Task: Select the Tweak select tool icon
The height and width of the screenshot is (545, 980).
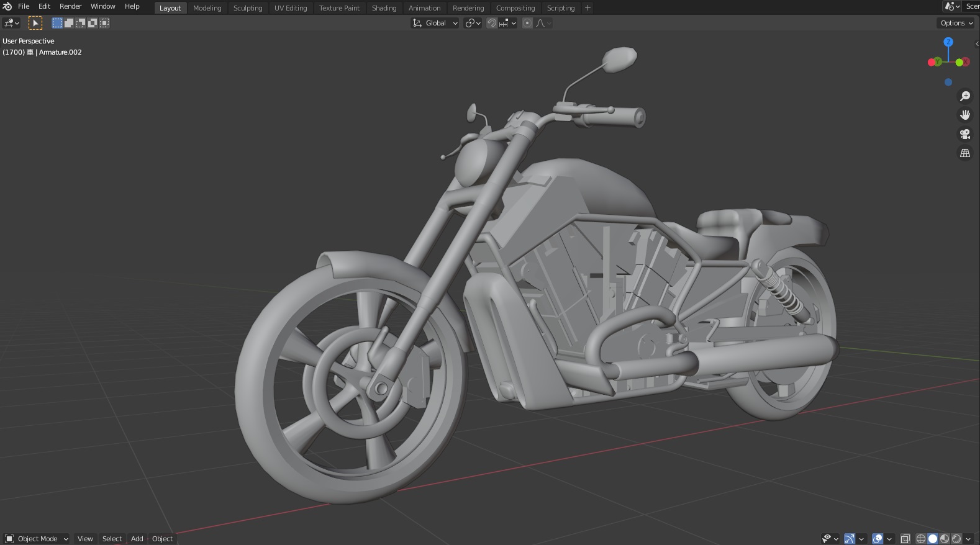Action: (35, 23)
